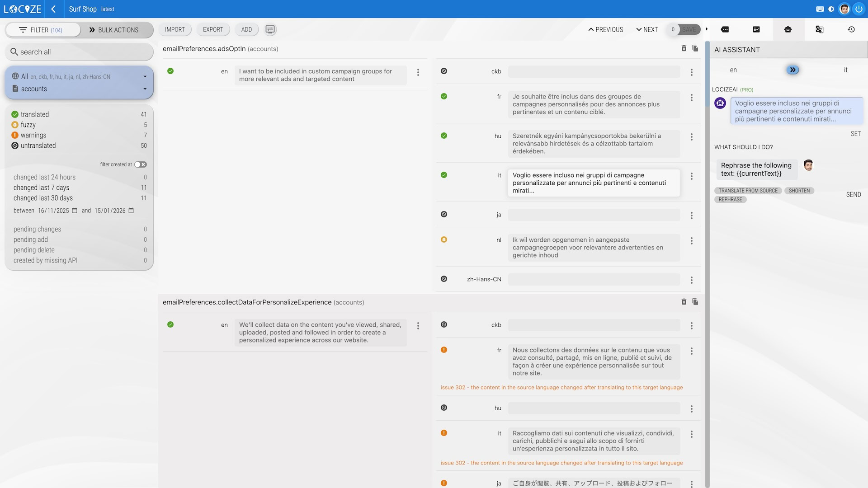Enable the 'filter created at' toggle
868x488 pixels.
coord(141,164)
